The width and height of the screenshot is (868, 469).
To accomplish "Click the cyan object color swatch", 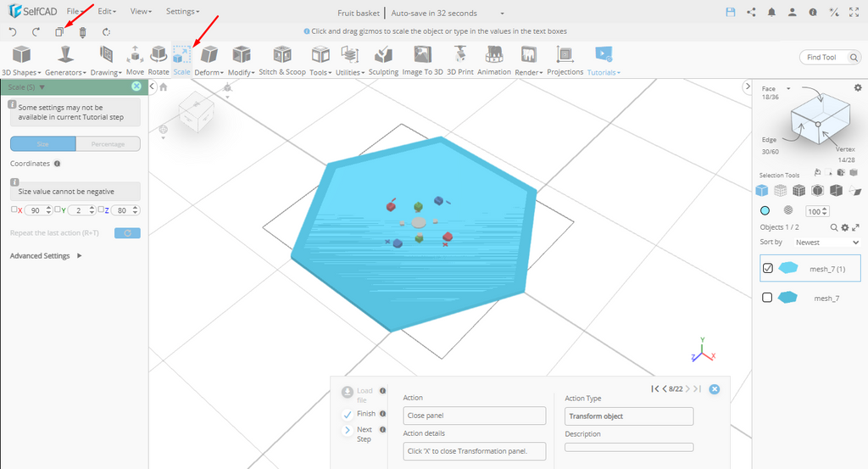I will click(765, 210).
